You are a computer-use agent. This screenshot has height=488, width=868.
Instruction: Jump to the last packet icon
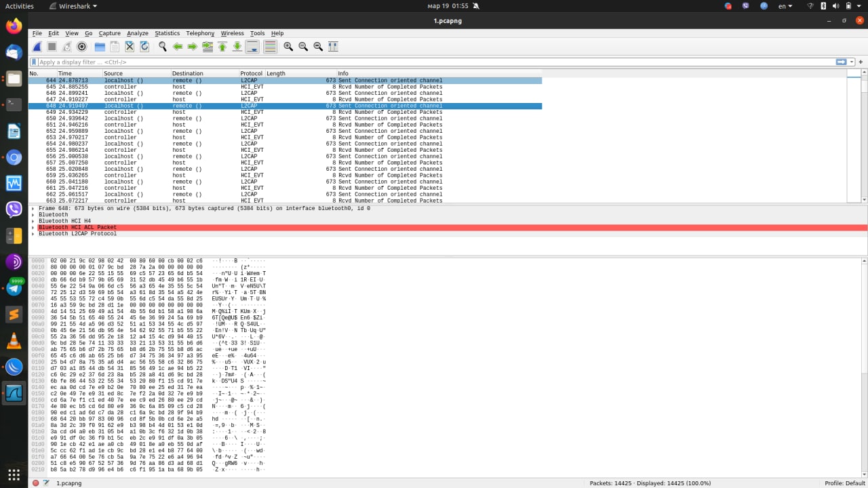(237, 47)
